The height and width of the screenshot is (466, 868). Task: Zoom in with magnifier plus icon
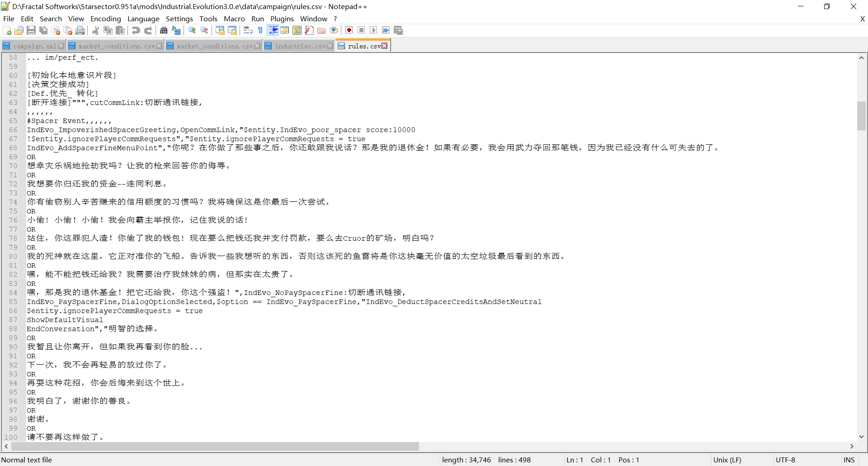tap(192, 30)
